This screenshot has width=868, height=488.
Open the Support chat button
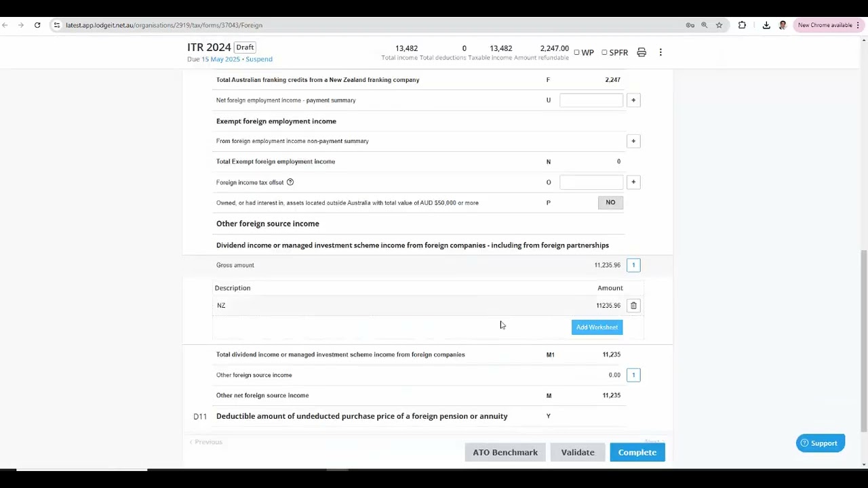point(821,443)
